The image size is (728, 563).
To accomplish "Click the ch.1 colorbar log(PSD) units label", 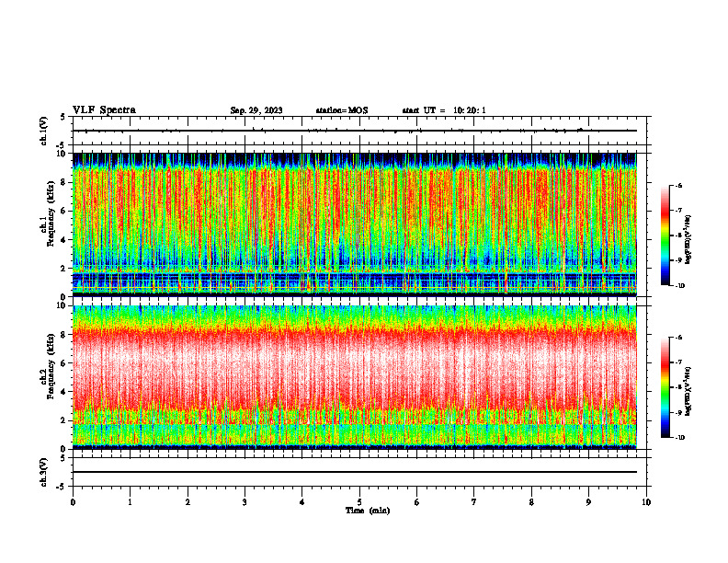I will 688,239.
